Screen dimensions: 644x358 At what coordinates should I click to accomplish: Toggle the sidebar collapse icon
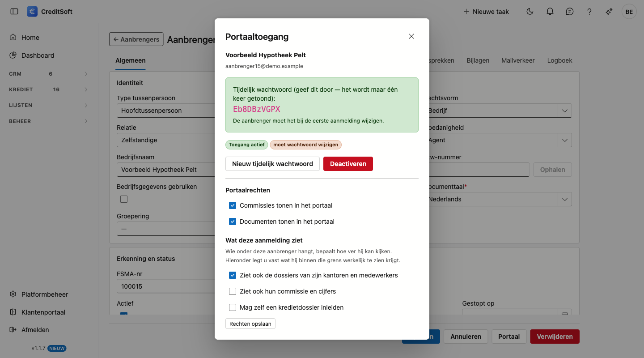tap(14, 12)
